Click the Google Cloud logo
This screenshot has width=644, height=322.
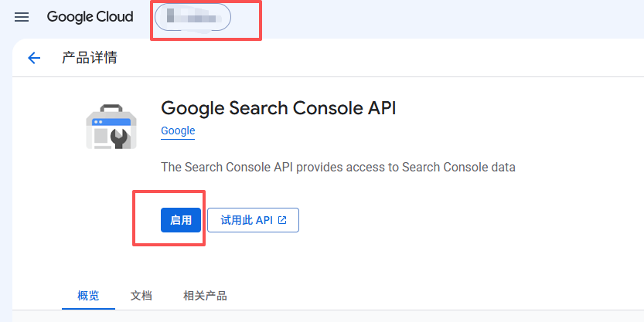pos(90,17)
